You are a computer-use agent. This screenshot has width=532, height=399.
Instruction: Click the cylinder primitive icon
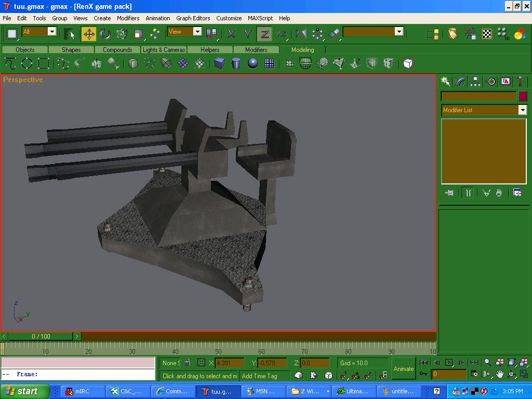(236, 63)
